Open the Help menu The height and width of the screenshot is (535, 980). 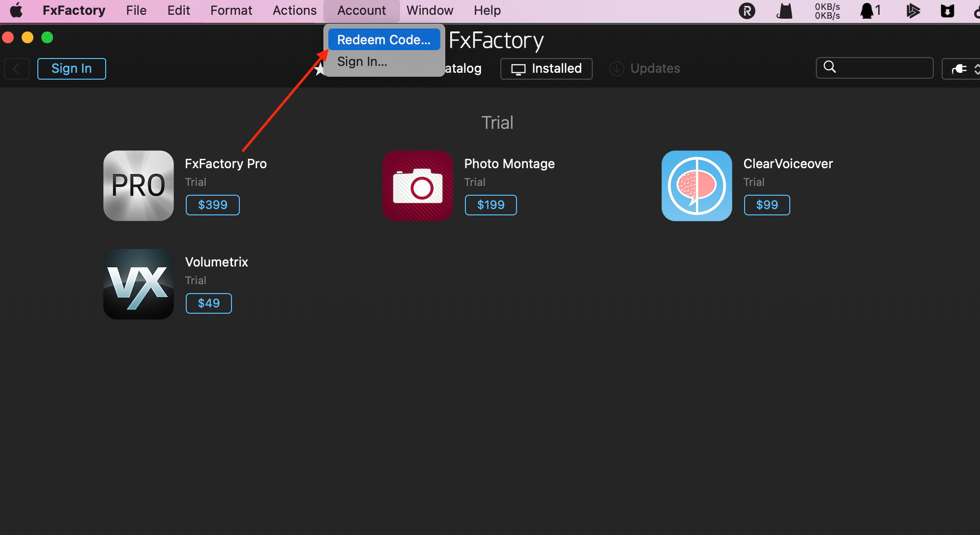pyautogui.click(x=487, y=10)
